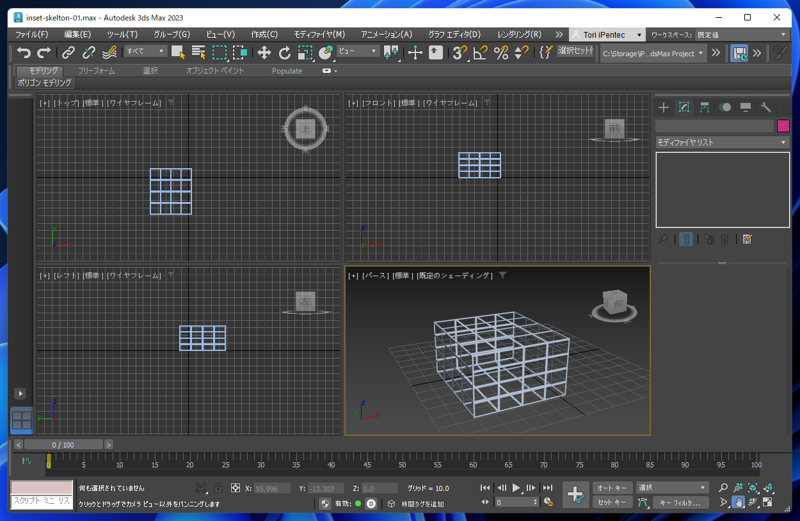800x521 pixels.
Task: Open the project path dropdown
Action: 653,53
